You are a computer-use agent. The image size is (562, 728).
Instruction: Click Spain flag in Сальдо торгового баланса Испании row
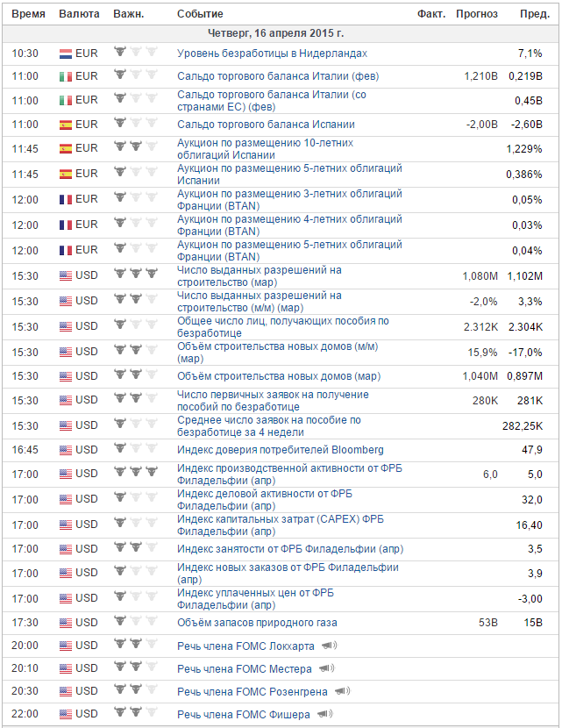66,125
